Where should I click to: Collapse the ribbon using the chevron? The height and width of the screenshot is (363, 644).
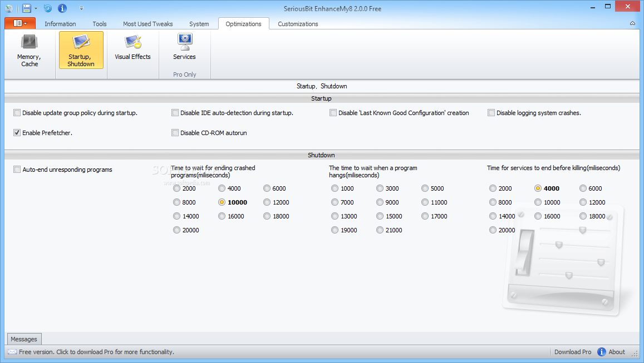click(x=632, y=23)
